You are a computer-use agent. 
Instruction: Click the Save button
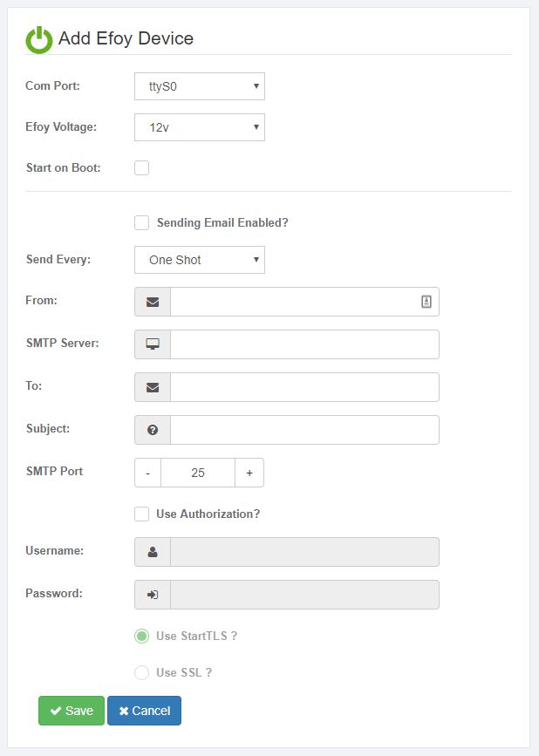[71, 711]
